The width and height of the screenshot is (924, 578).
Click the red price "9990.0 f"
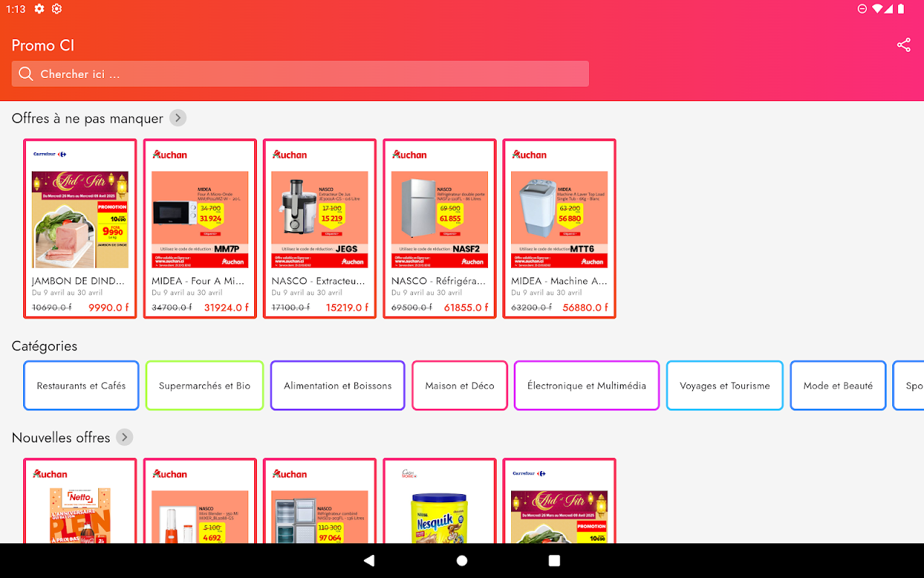pos(108,307)
